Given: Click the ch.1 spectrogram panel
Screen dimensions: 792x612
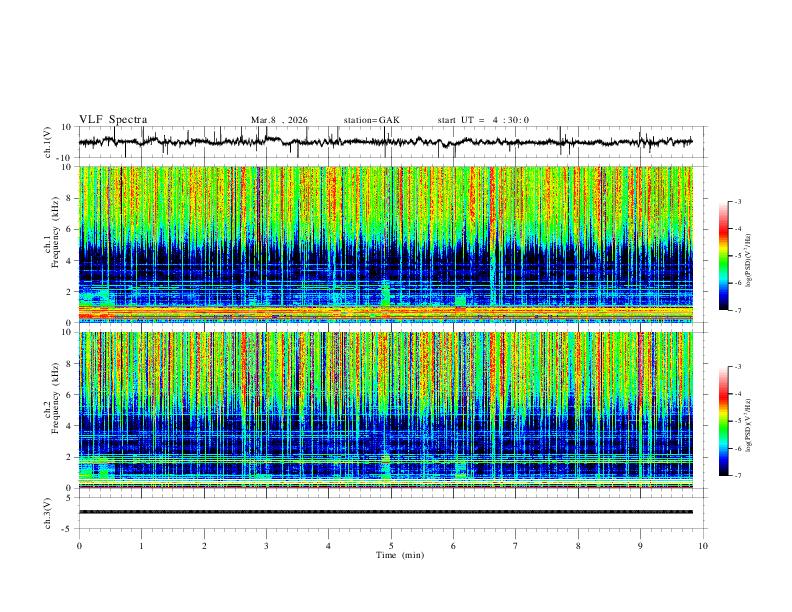Looking at the screenshot, I should (385, 244).
